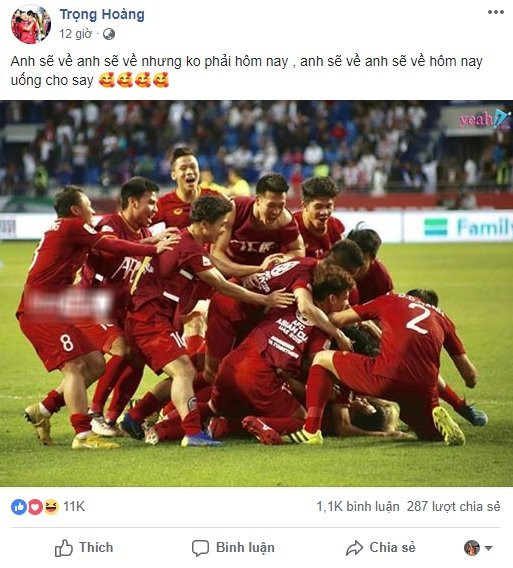
Task: Click the red heart reaction icon
Action: click(35, 507)
